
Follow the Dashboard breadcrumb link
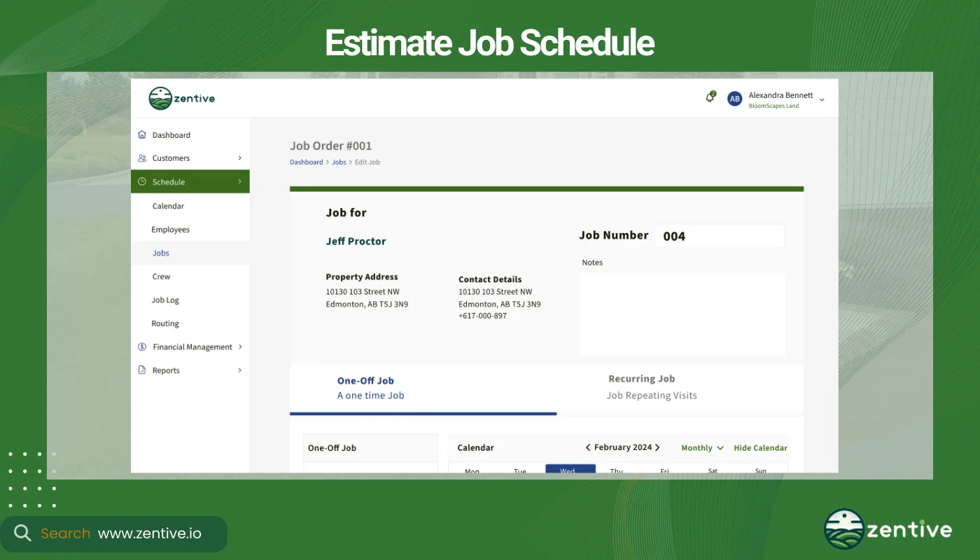pos(306,162)
